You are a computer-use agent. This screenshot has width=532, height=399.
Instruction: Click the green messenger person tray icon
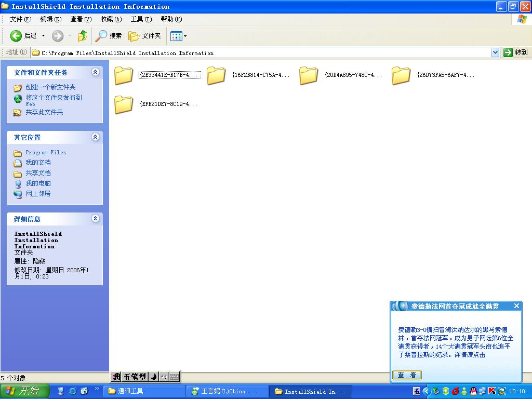[x=464, y=391]
